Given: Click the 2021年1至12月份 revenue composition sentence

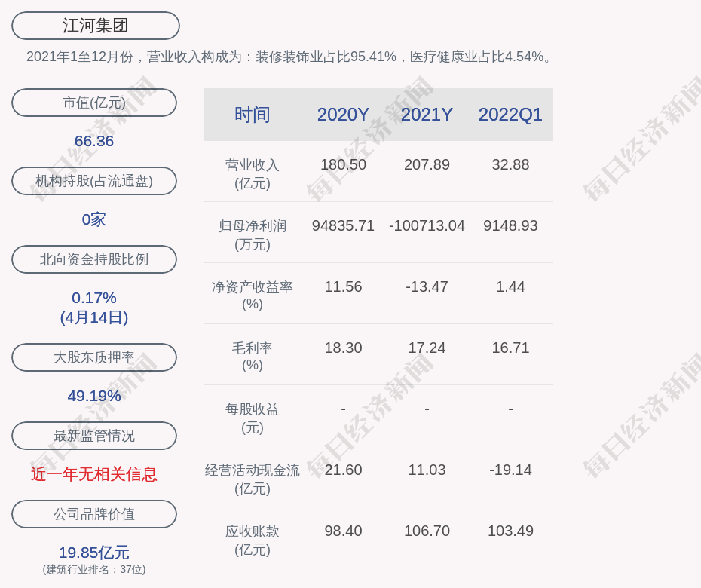Looking at the screenshot, I should 290,57.
